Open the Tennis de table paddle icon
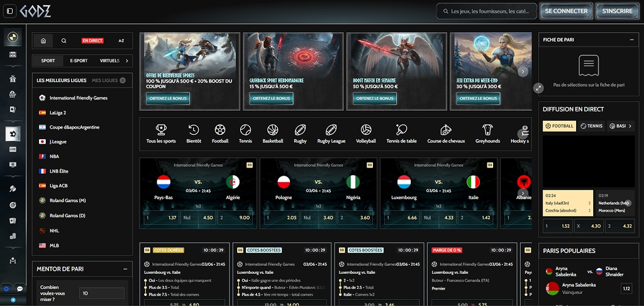 click(401, 130)
